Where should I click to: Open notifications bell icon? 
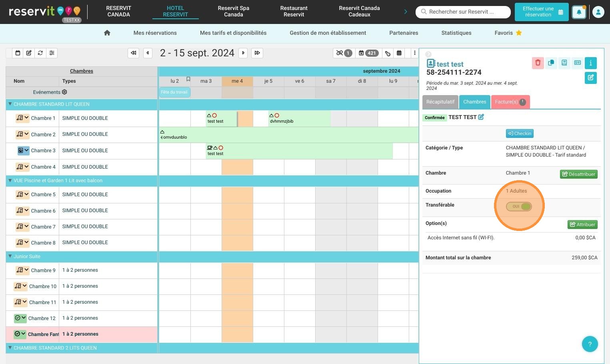coord(579,12)
